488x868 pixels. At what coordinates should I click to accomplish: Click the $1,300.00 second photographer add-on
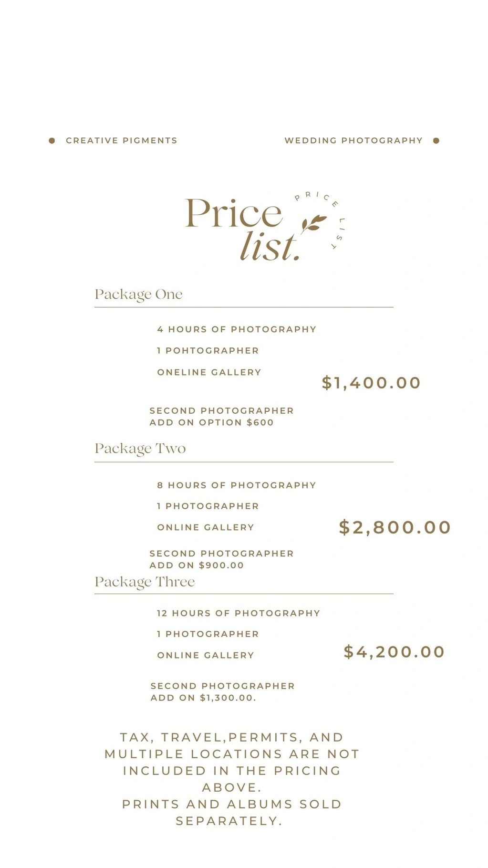pyautogui.click(x=222, y=692)
